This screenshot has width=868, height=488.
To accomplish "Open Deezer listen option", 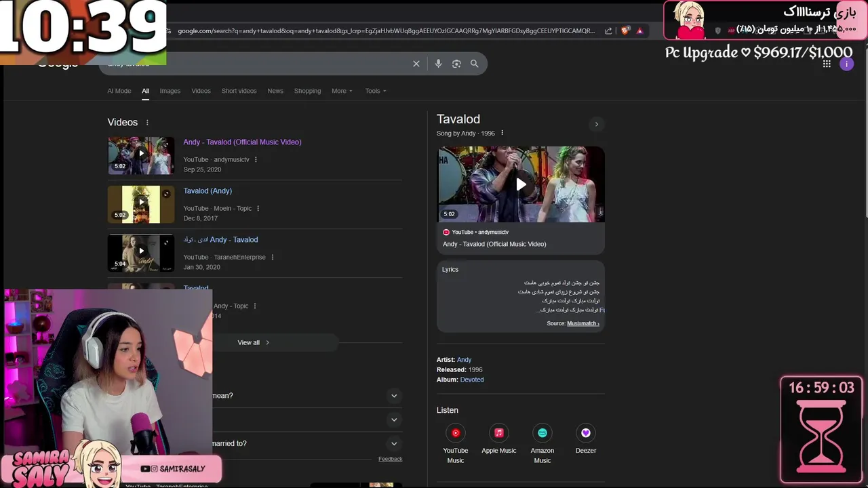I will [x=586, y=439].
